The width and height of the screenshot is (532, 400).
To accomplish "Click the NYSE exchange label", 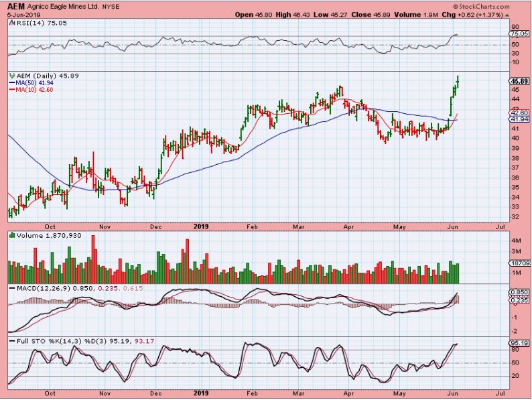I will click(x=111, y=7).
